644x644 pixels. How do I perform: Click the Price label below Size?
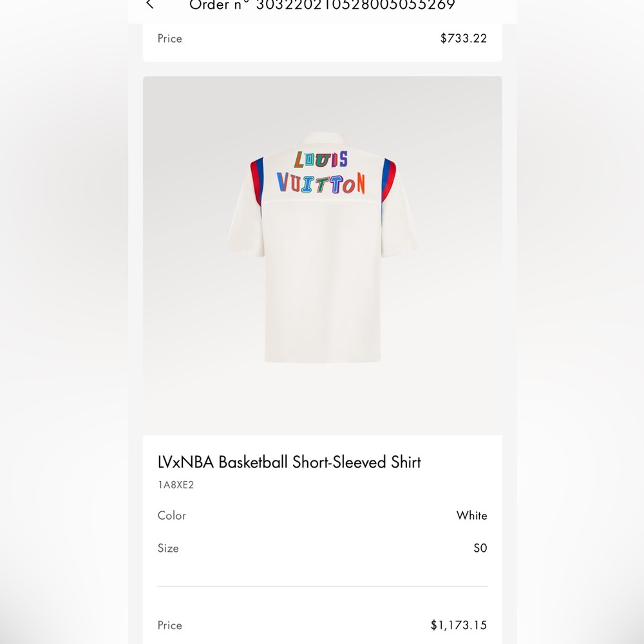tap(170, 625)
